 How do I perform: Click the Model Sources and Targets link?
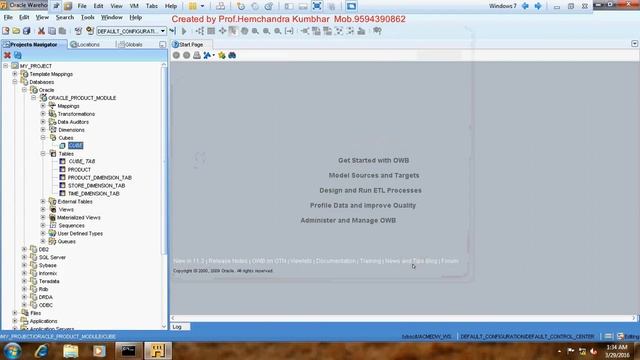coord(374,176)
